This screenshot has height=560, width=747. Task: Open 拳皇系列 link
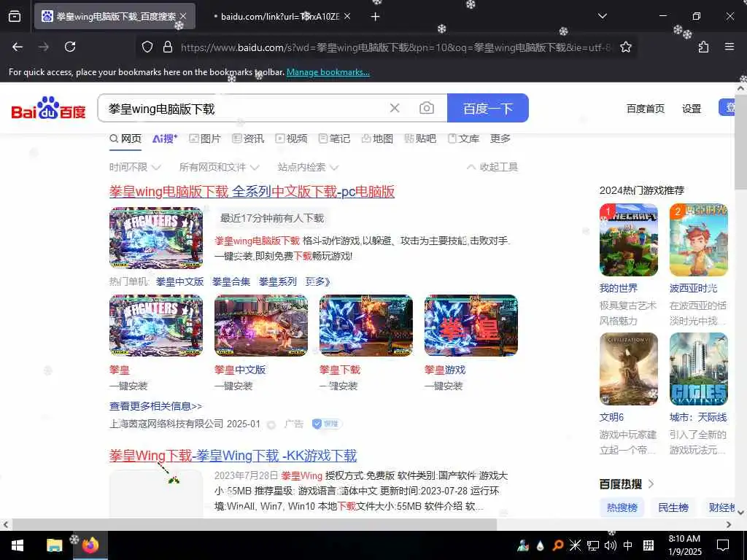[278, 281]
